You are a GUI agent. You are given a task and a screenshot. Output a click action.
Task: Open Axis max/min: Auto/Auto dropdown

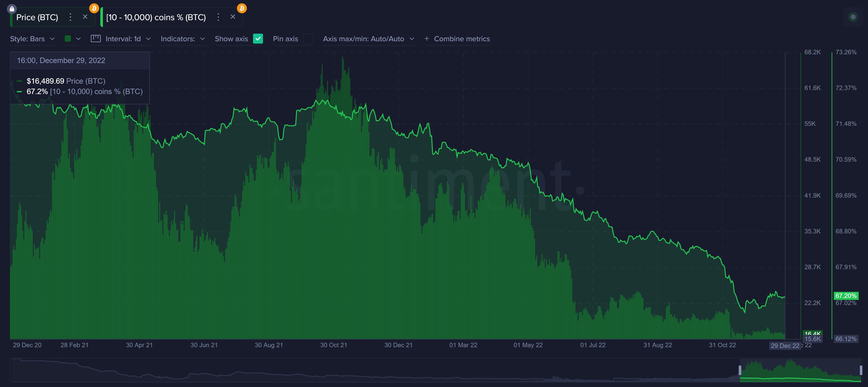(x=368, y=39)
